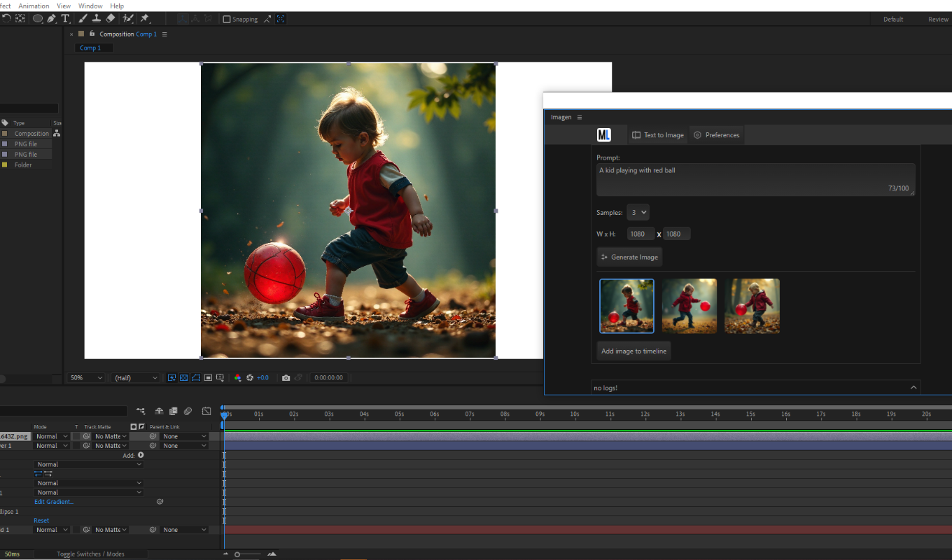Select the Pen tool
This screenshot has height=560, width=952.
coord(51,19)
